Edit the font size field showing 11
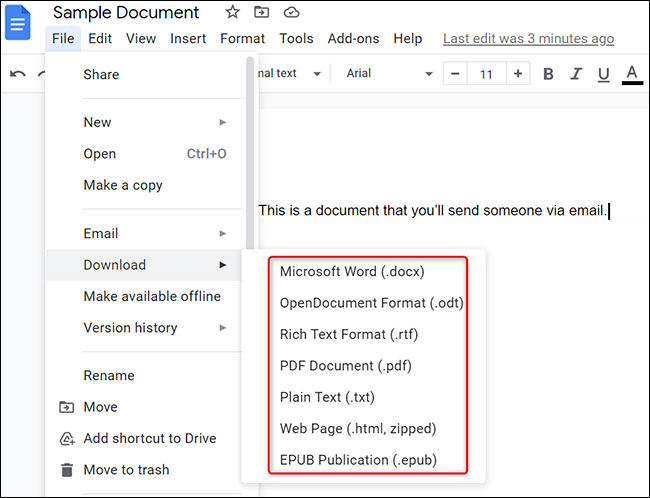 click(486, 74)
